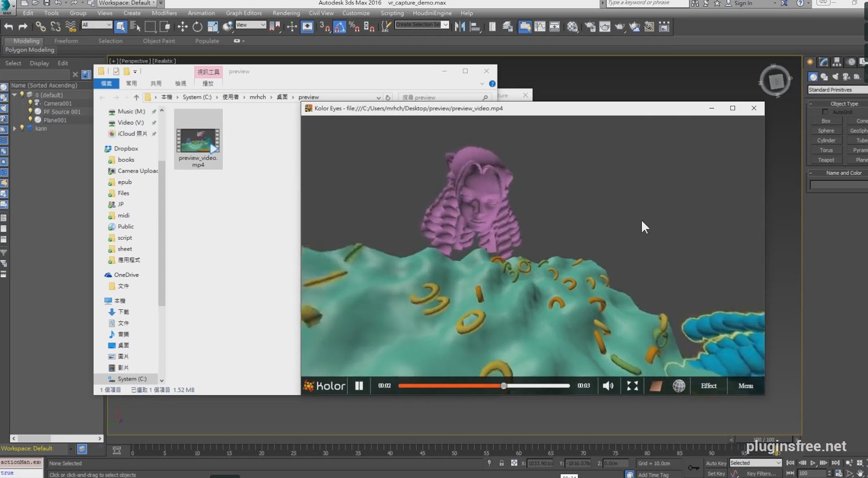Switch to the Freeform ribbon tab

[66, 41]
